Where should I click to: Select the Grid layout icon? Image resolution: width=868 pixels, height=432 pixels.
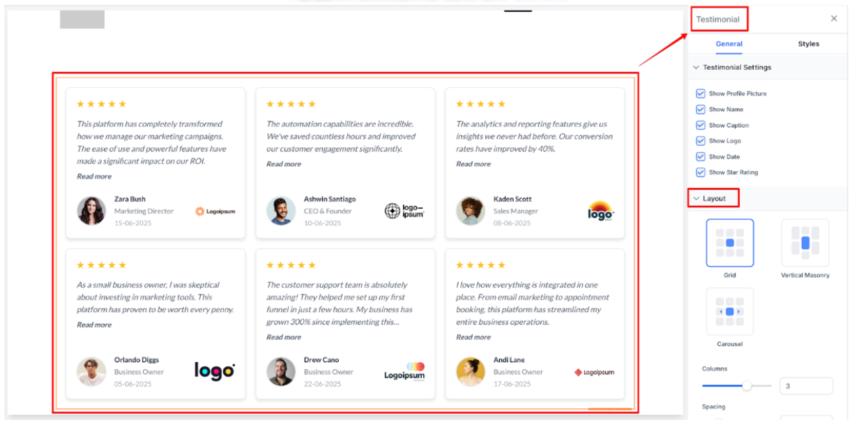[730, 243]
